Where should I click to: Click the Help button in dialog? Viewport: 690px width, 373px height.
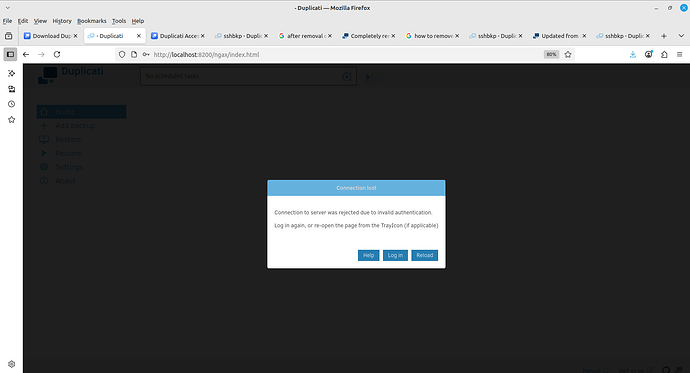(368, 256)
